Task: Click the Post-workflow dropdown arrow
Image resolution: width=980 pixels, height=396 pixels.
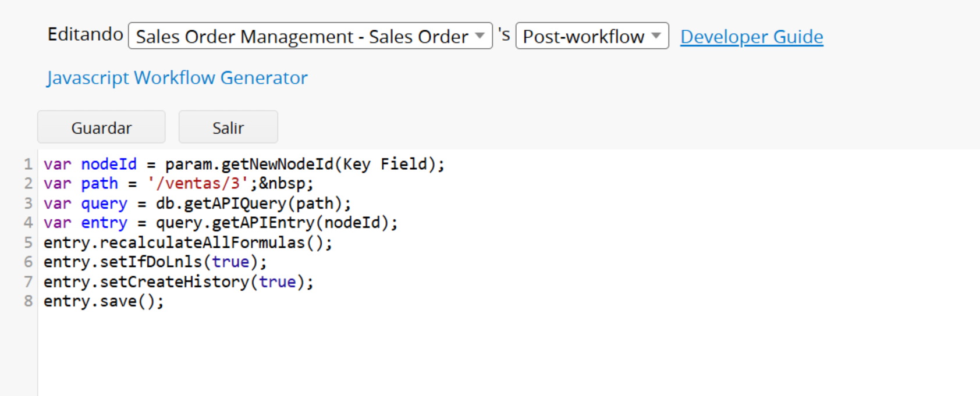Action: 656,35
